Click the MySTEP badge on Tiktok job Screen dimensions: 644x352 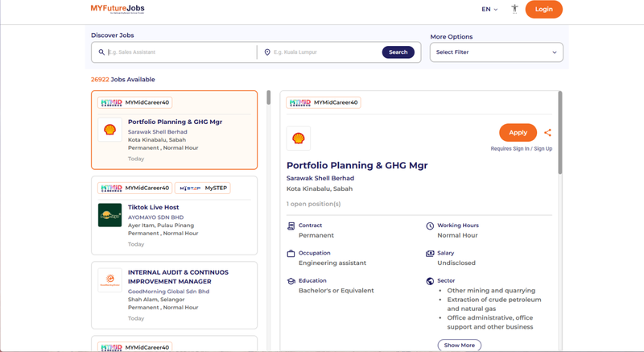203,188
